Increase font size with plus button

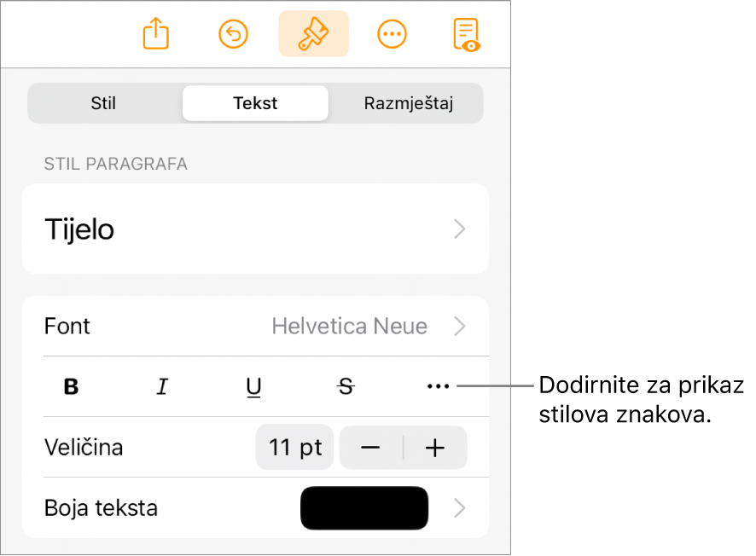coord(435,449)
